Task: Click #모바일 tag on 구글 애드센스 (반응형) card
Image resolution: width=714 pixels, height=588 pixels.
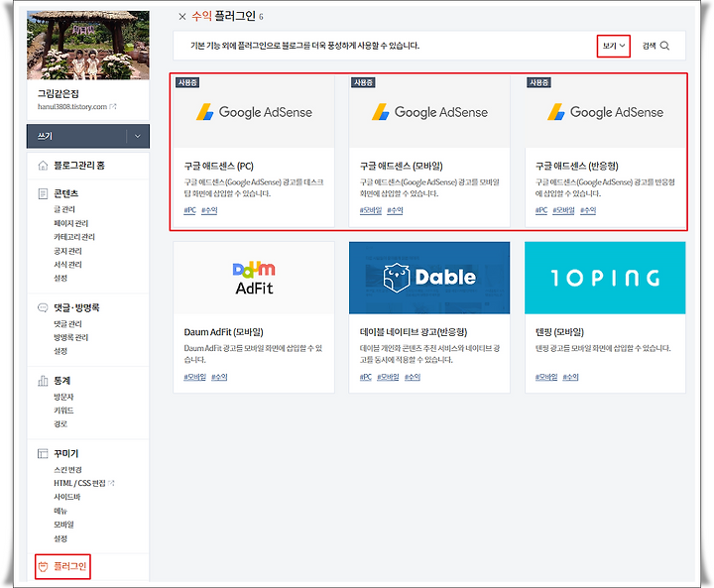Action: click(563, 210)
